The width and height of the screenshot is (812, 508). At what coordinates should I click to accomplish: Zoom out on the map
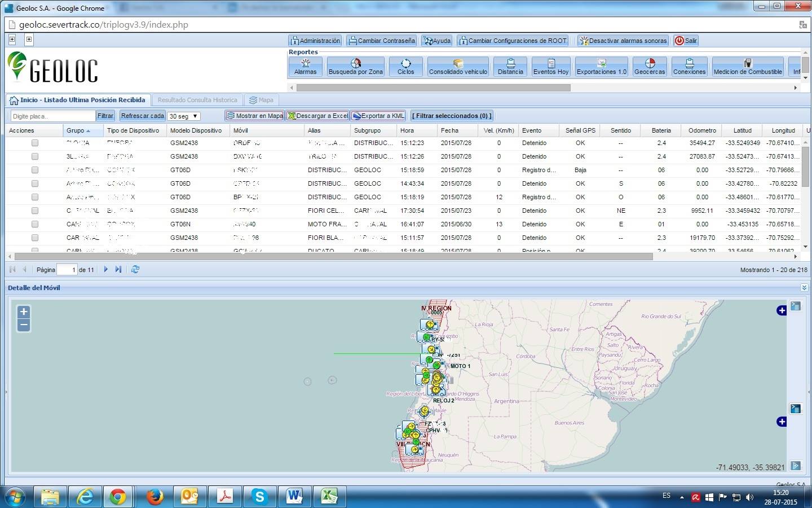point(24,325)
